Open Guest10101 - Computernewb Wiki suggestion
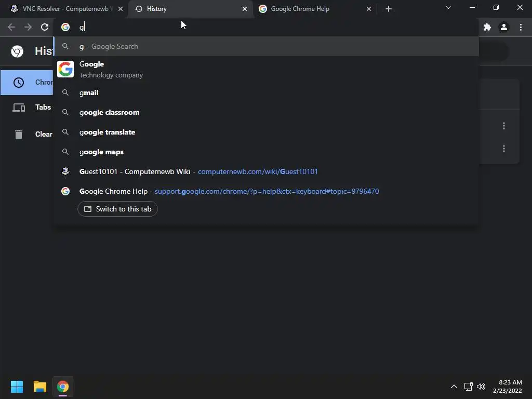 coord(267,171)
